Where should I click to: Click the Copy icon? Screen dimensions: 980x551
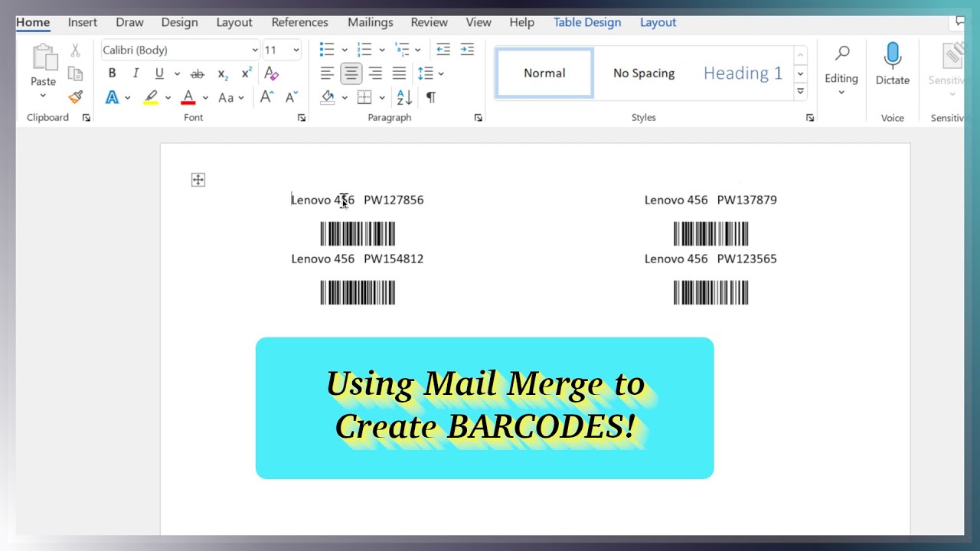coord(75,73)
